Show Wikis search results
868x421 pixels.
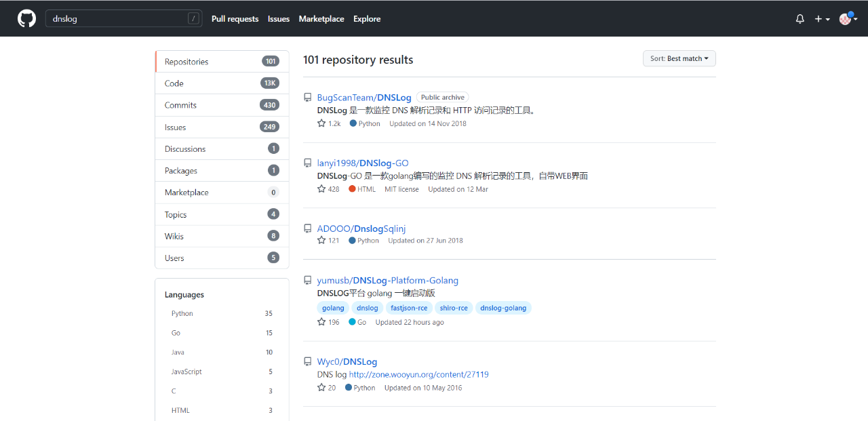(x=222, y=236)
